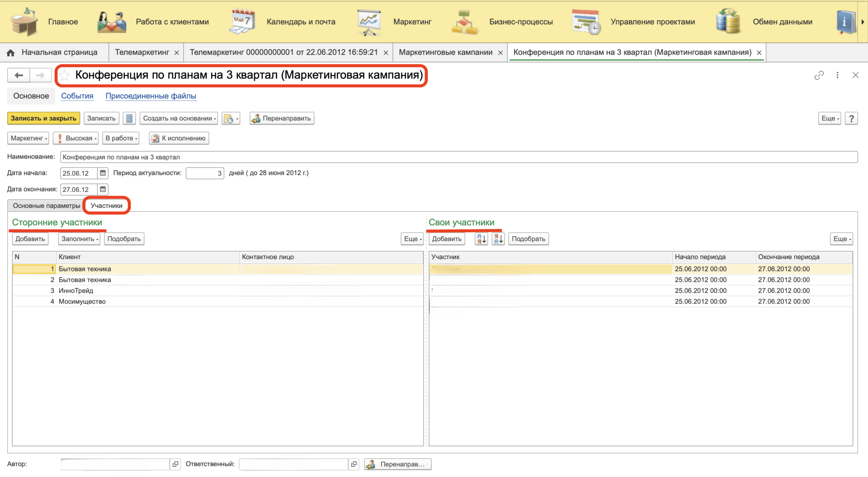Click the copy link icon
The height and width of the screenshot is (477, 868).
[x=819, y=75]
